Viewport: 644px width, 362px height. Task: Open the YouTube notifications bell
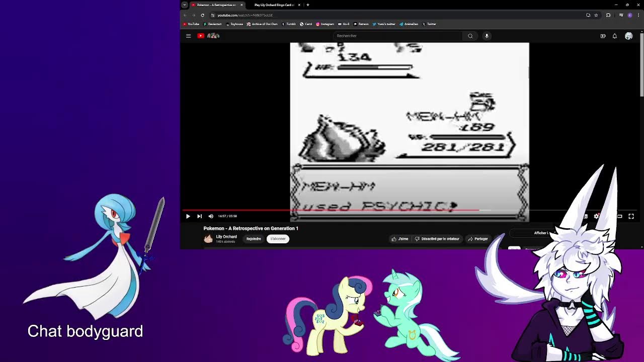pos(615,36)
